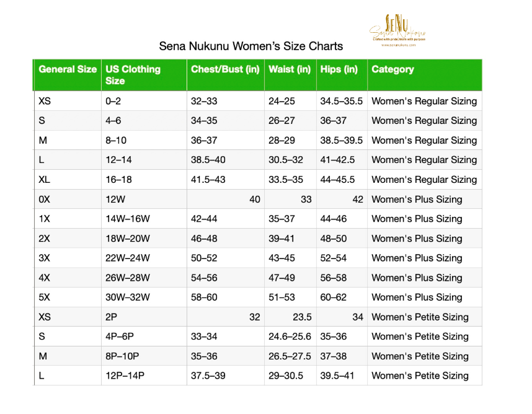Viewport: 532px width, 414px height.
Task: Click the '24.6–25.6' waist cell
Action: 290,337
